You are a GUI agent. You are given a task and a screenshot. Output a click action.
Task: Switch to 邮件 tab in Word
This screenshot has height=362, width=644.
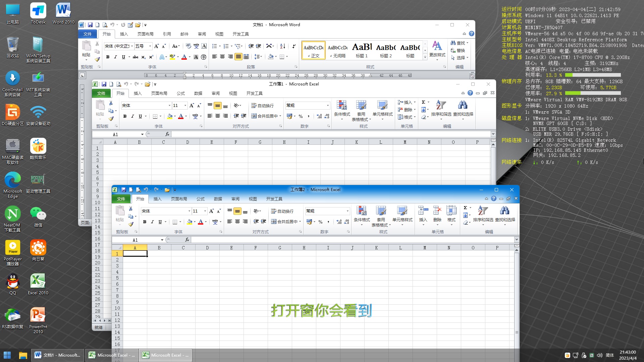(184, 34)
